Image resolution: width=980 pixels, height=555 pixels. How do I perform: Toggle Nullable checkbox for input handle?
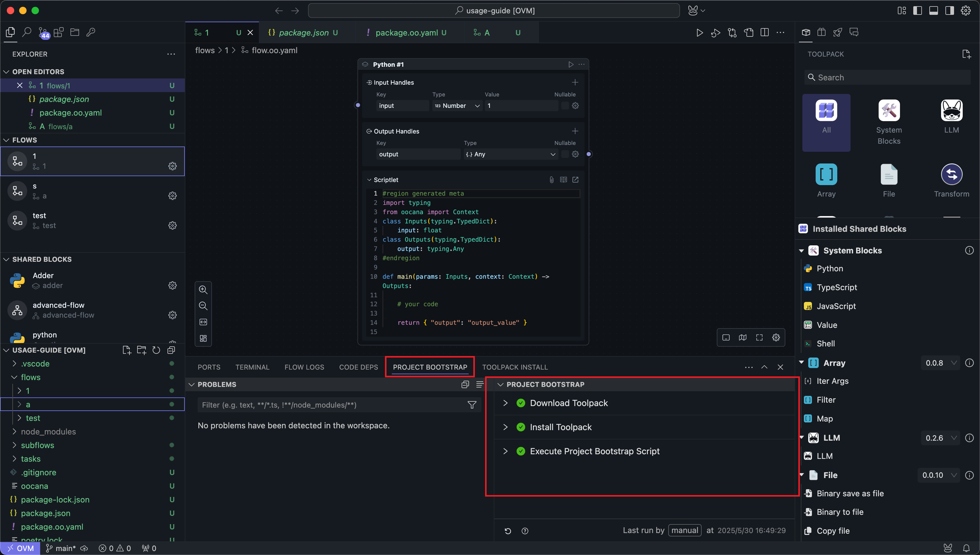[565, 106]
